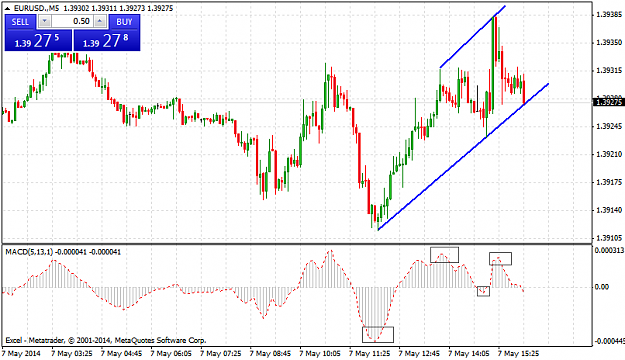Click price scale value 1.39175
625x360 pixels.
point(609,182)
